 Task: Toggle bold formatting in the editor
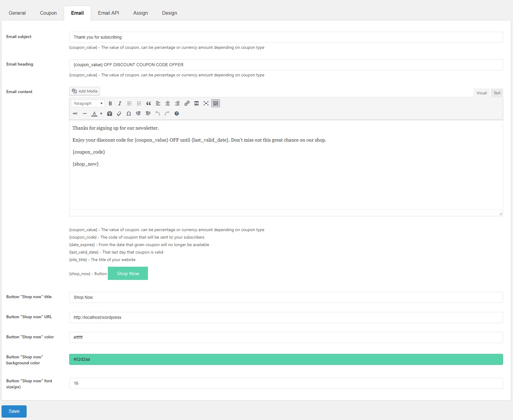pos(110,104)
